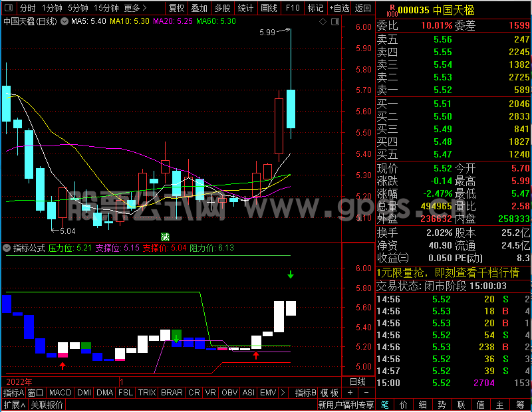Switch indicator to OBV
The width and height of the screenshot is (532, 412).
[x=229, y=393]
